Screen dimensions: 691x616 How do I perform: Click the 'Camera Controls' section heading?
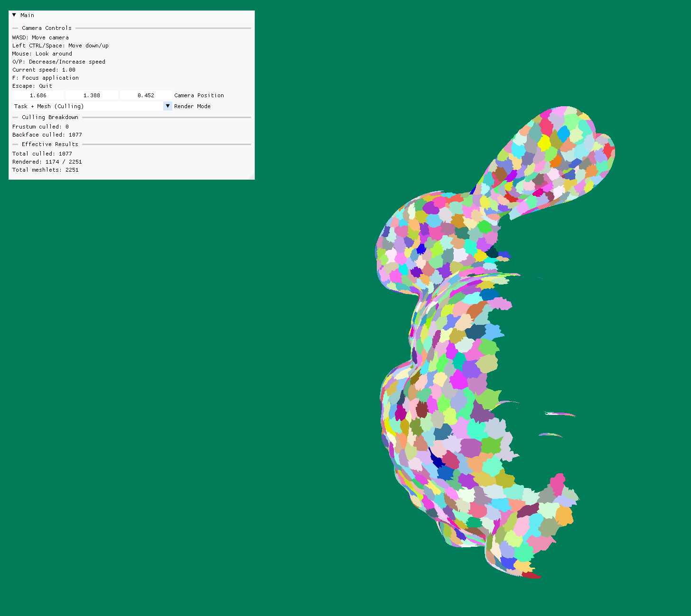pyautogui.click(x=47, y=28)
